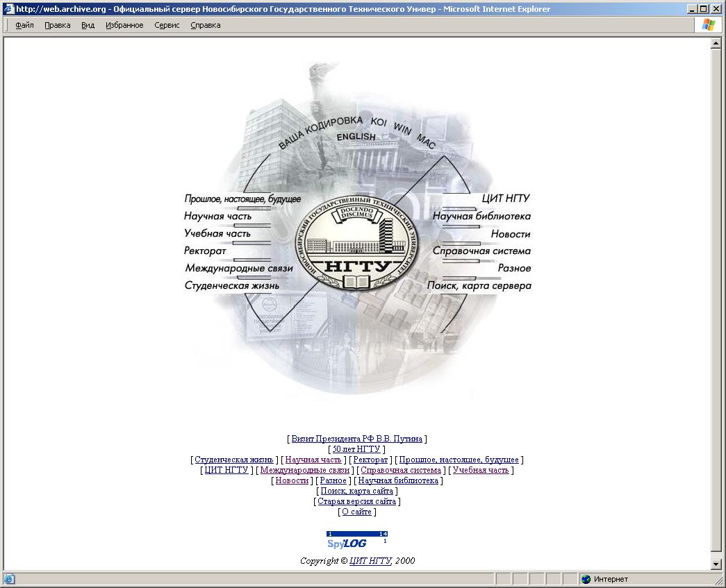Open Ректорат in graphic menu
The width and height of the screenshot is (726, 588).
[x=205, y=251]
